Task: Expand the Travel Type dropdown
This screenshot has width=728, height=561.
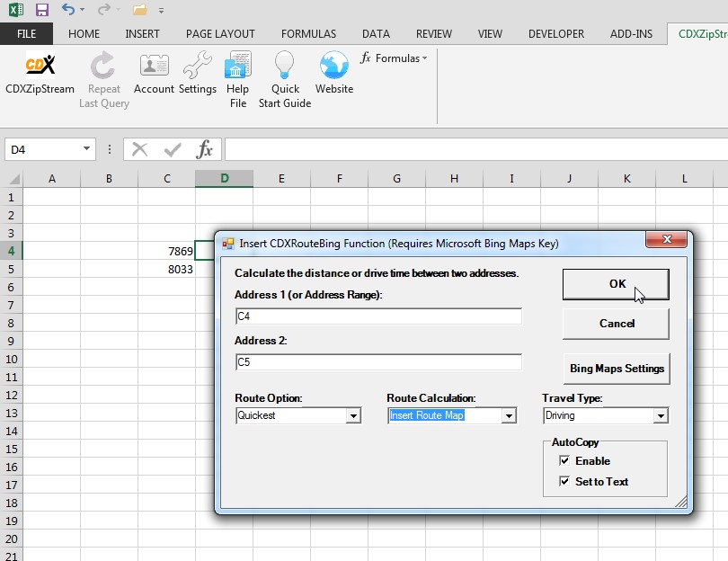Action: tap(661, 415)
